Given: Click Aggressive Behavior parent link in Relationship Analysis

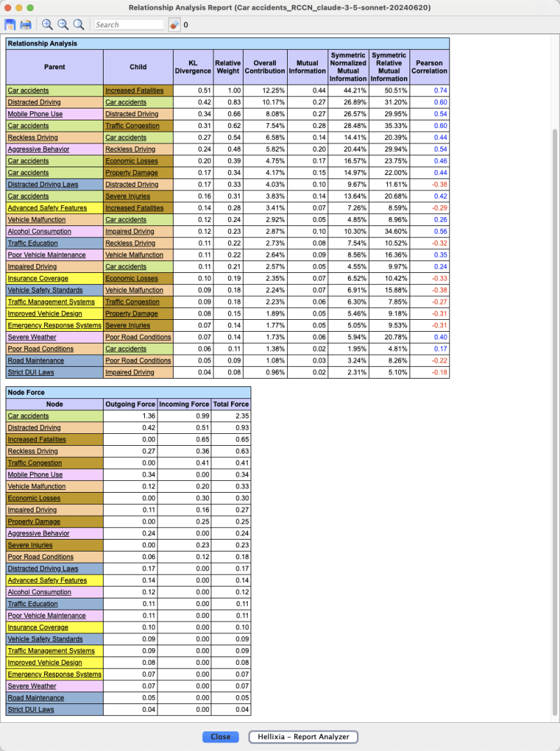Looking at the screenshot, I should 38,149.
